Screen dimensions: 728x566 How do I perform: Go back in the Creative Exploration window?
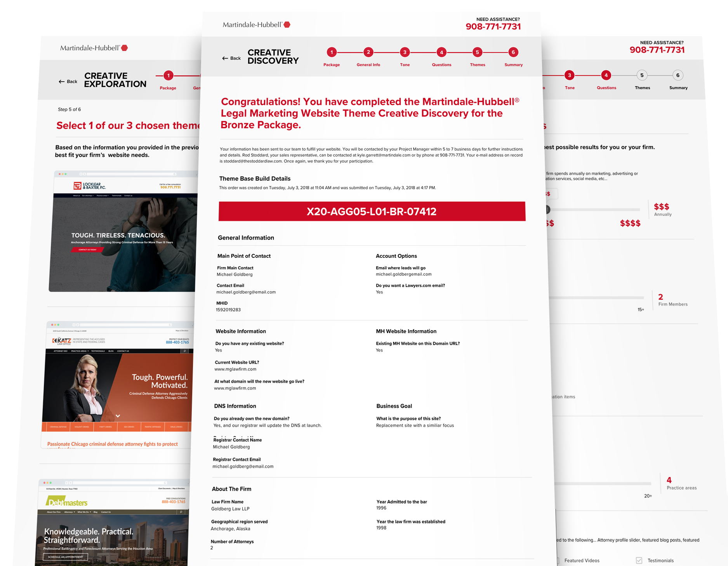68,82
